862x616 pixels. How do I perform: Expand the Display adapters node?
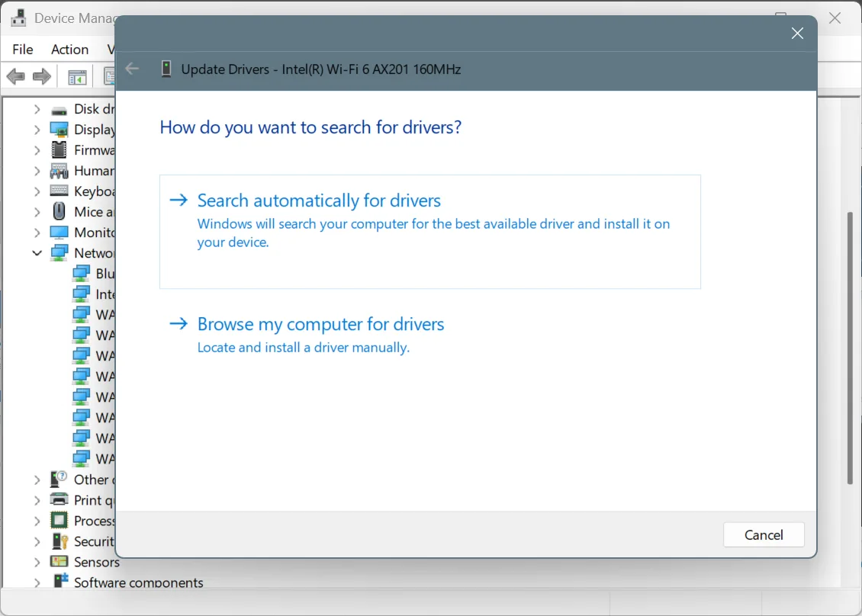[37, 130]
